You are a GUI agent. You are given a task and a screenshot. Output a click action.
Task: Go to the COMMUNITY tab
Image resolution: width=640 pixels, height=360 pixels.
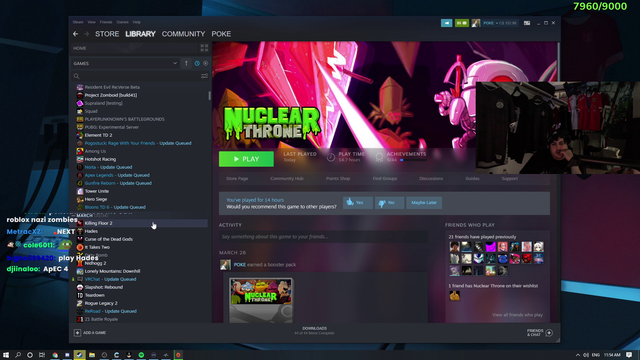pos(183,34)
